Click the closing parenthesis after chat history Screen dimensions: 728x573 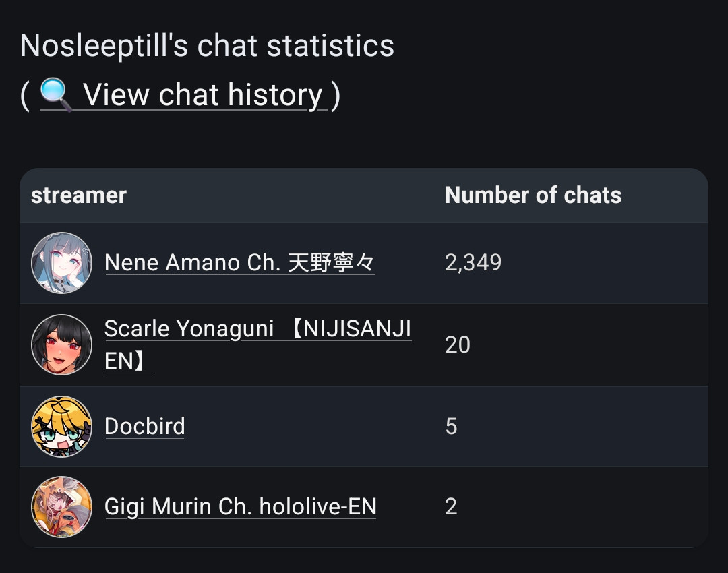[336, 95]
